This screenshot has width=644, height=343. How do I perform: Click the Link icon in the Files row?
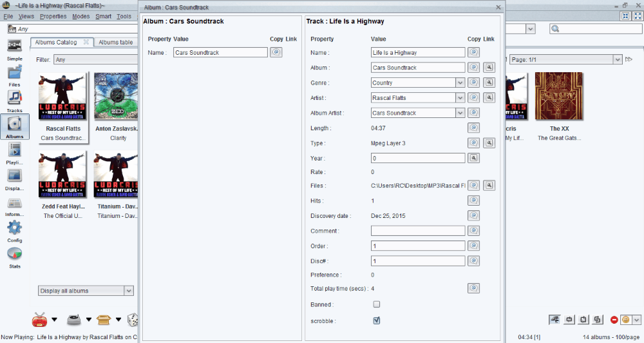click(489, 186)
